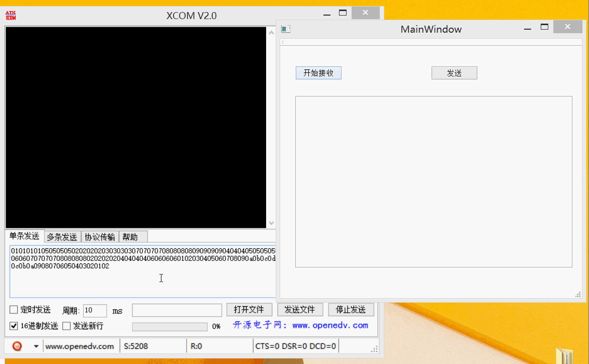Switch to the 协议传输 tab
The height and width of the screenshot is (364, 589).
coord(100,236)
